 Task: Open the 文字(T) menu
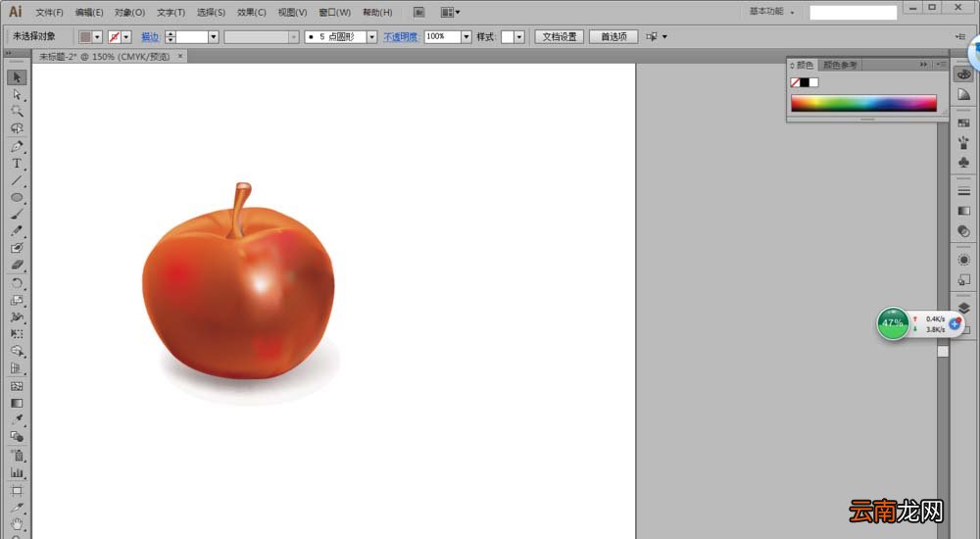click(x=171, y=13)
